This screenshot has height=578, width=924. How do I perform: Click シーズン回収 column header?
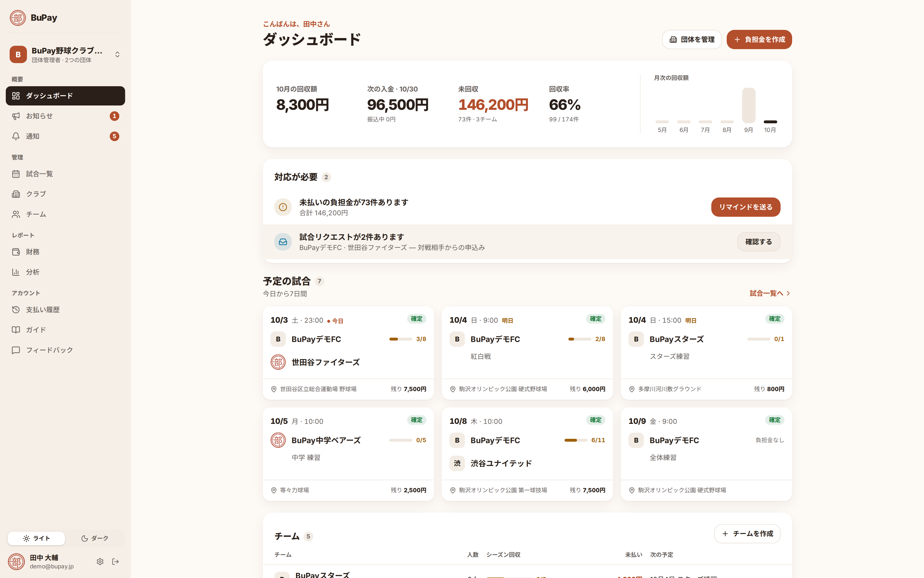coord(503,555)
